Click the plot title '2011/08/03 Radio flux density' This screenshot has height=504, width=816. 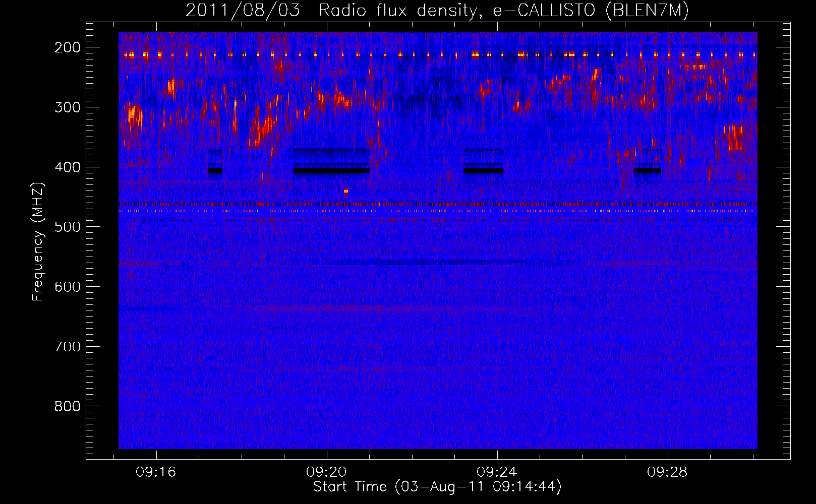(x=332, y=11)
